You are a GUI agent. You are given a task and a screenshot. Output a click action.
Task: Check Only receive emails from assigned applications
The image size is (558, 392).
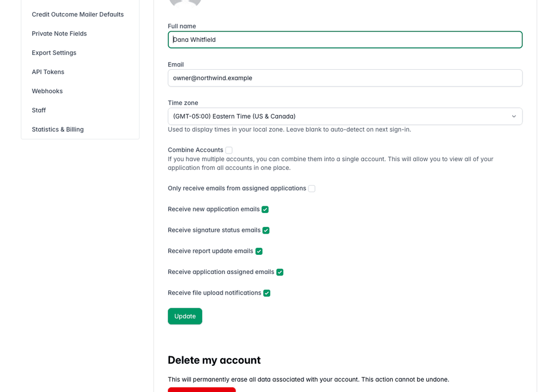(x=312, y=188)
